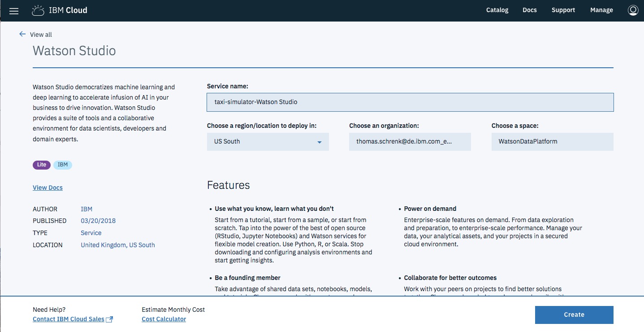Open the user profile avatar icon

[633, 10]
